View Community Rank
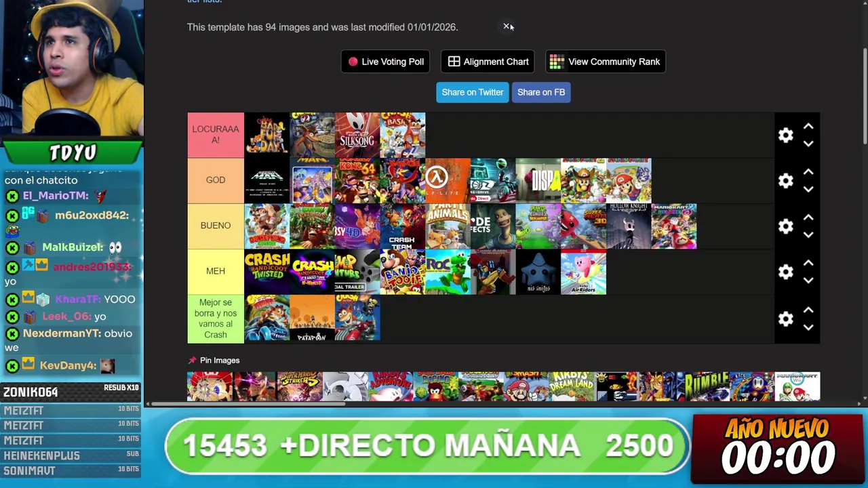 [606, 62]
